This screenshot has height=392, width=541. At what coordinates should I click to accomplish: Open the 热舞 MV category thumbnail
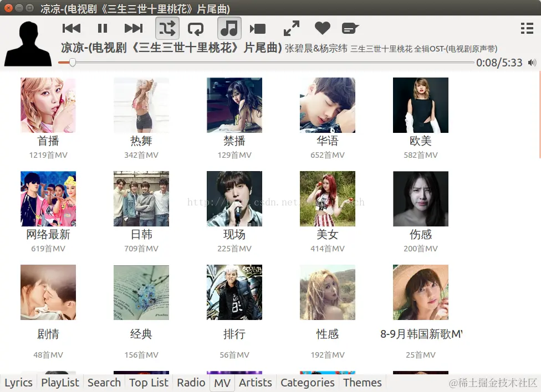coord(141,105)
